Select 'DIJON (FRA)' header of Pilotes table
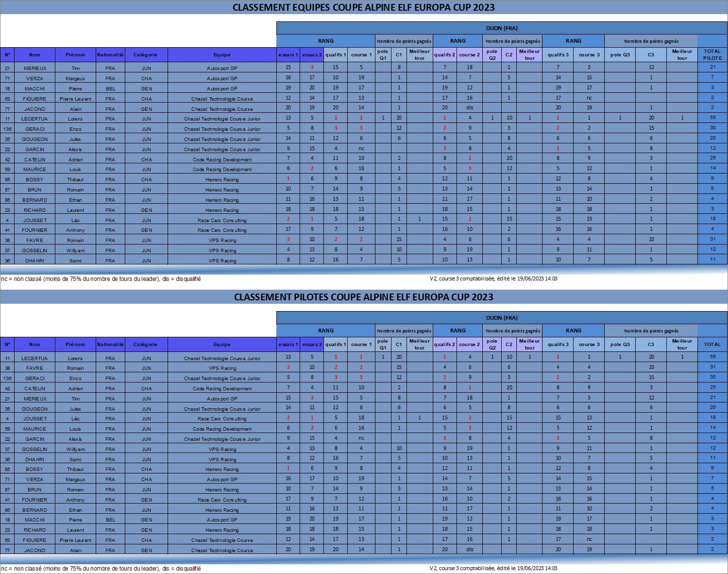The height and width of the screenshot is (574, 728). coord(502,318)
